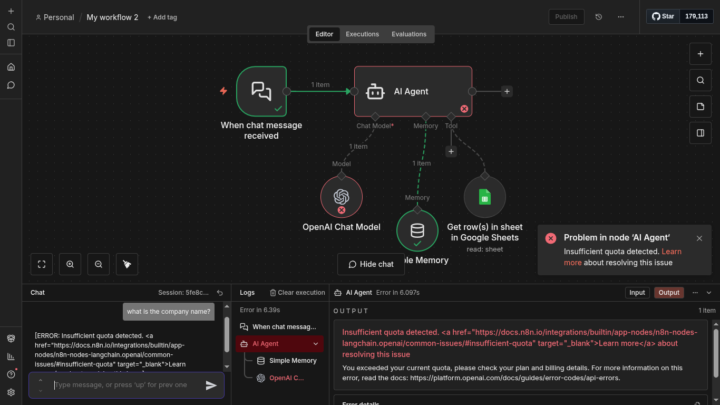Click Add tag next to workflow name

pos(162,17)
